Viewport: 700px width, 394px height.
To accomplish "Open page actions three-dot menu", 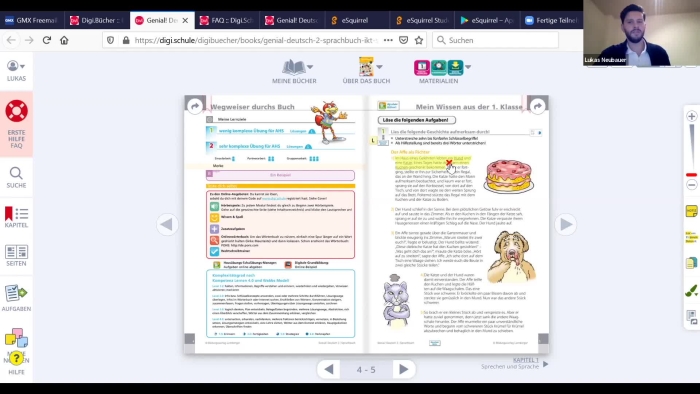I will pos(388,40).
